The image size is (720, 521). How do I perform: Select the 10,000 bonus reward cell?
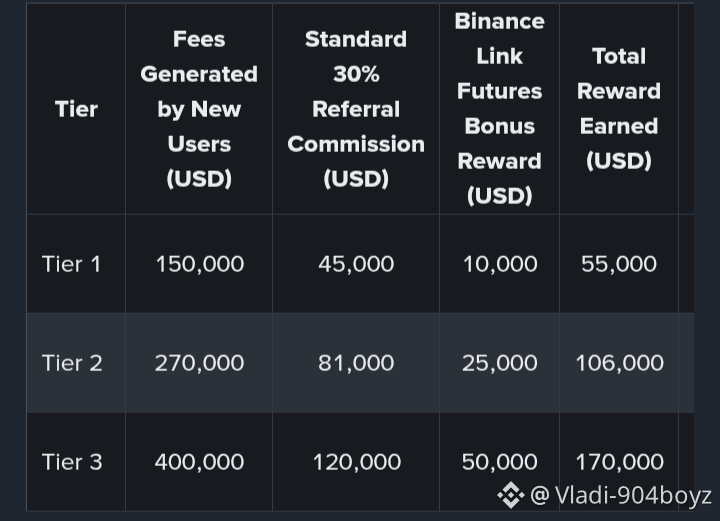(x=500, y=264)
